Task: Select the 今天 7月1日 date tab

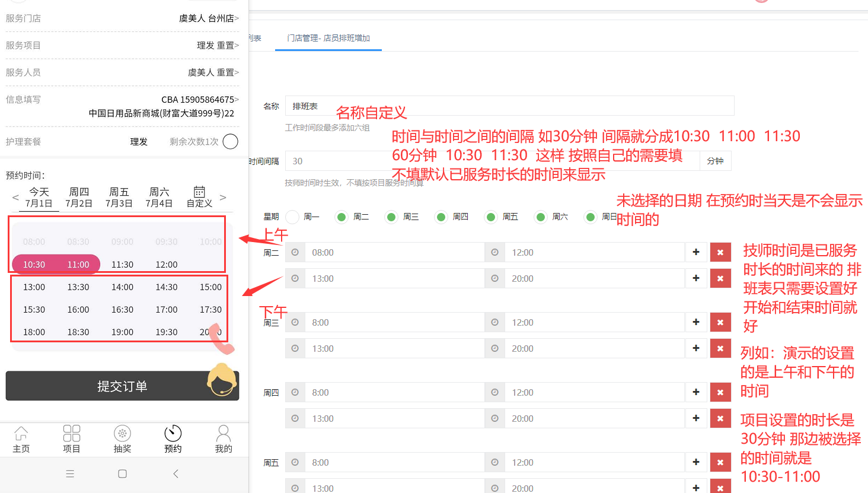Action: [39, 198]
